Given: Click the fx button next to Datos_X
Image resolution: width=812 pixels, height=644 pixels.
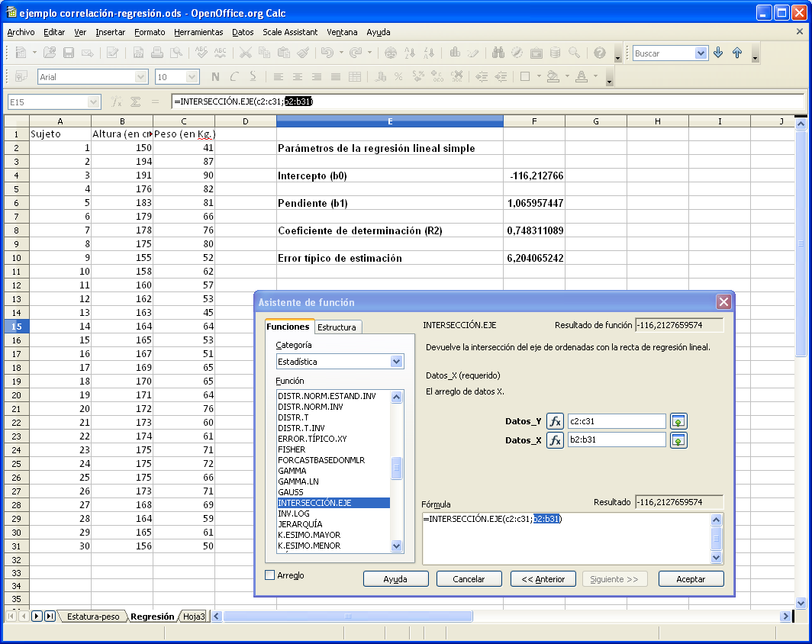Looking at the screenshot, I should click(555, 440).
